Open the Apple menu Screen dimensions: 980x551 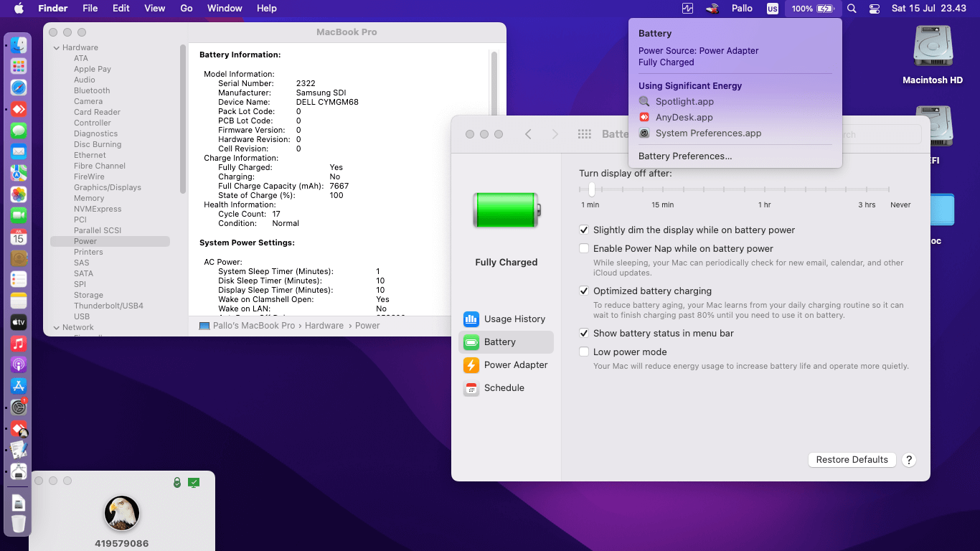point(19,9)
